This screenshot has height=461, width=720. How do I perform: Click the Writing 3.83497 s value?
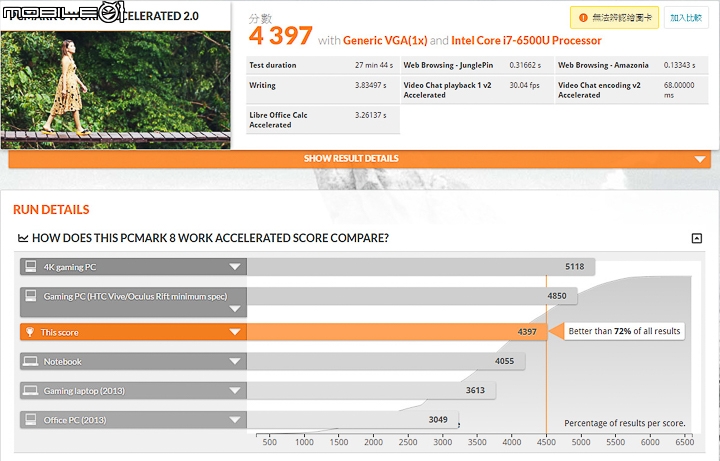(370, 85)
